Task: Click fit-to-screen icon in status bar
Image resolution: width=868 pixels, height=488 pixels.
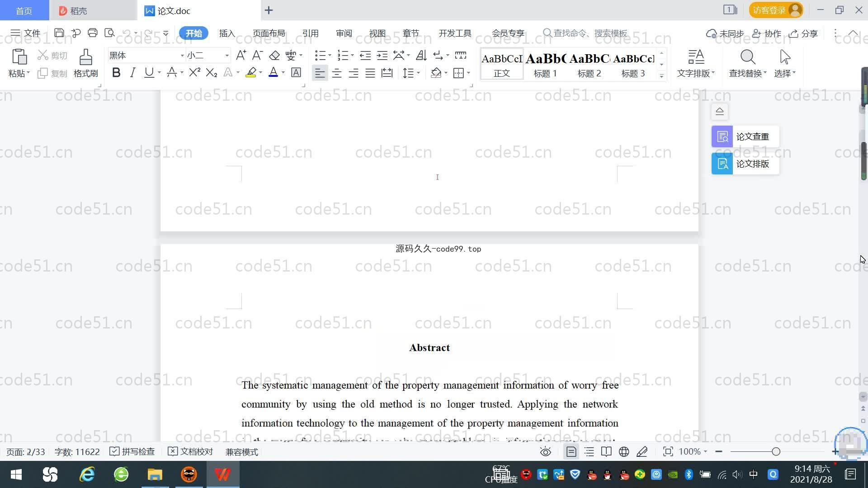Action: (x=668, y=451)
